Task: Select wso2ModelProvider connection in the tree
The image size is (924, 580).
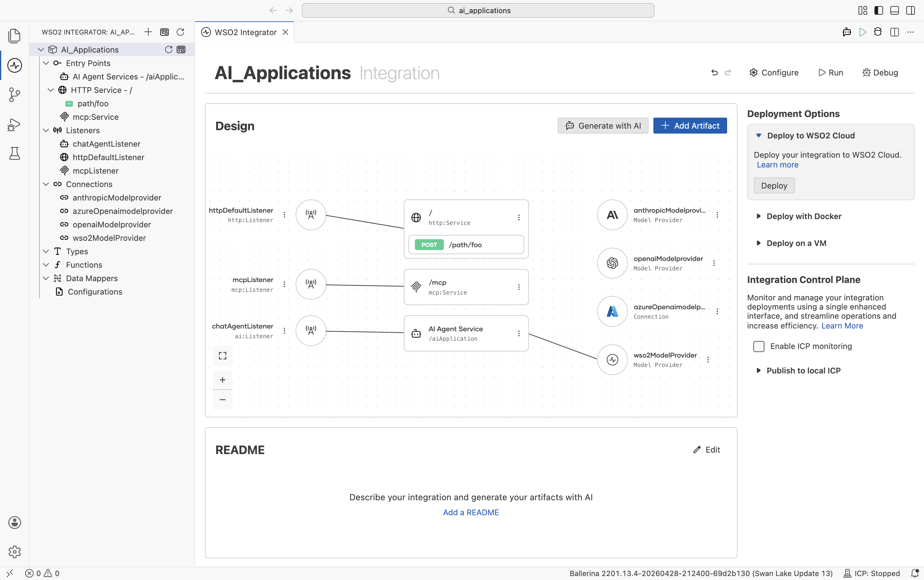Action: tap(109, 238)
